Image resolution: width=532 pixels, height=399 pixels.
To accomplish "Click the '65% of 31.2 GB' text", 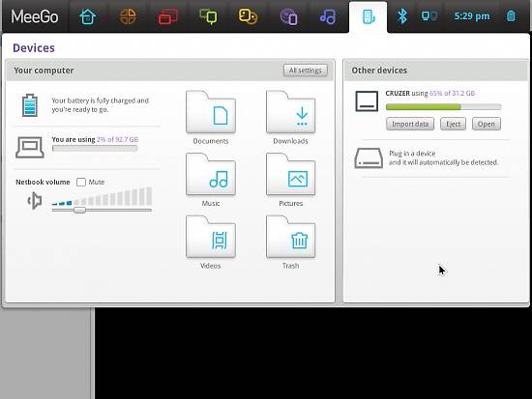I will [453, 93].
